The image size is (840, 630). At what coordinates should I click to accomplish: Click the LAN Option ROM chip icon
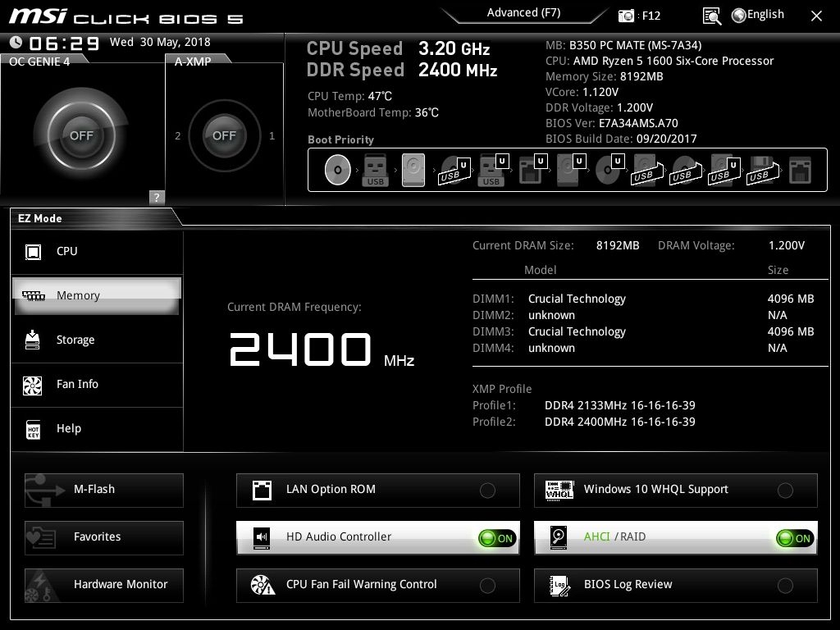pyautogui.click(x=262, y=490)
